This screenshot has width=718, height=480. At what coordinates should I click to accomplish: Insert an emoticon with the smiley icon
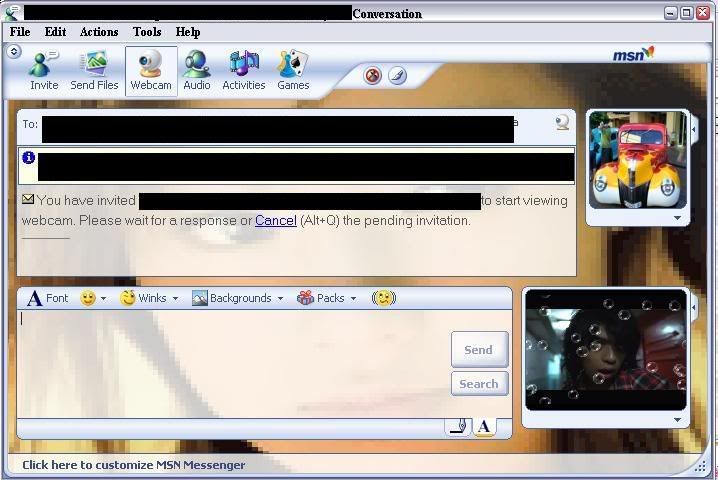87,298
